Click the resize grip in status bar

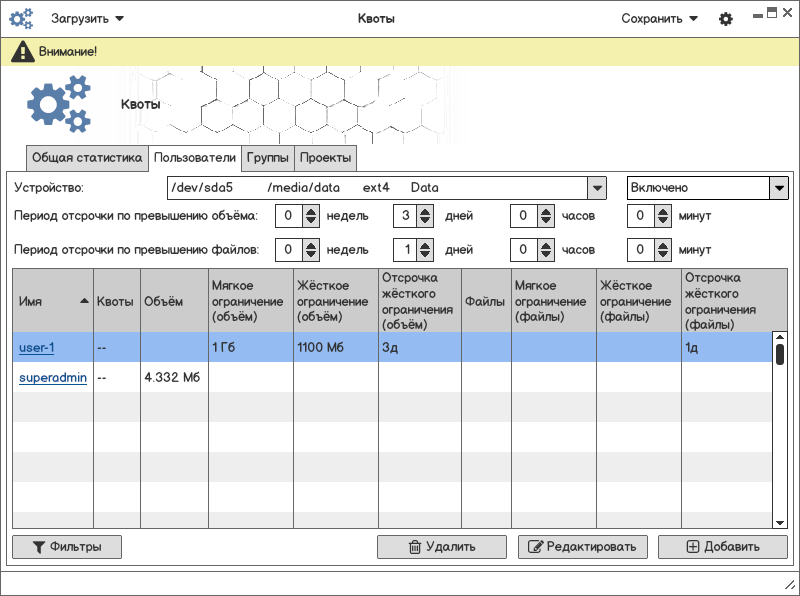click(787, 583)
